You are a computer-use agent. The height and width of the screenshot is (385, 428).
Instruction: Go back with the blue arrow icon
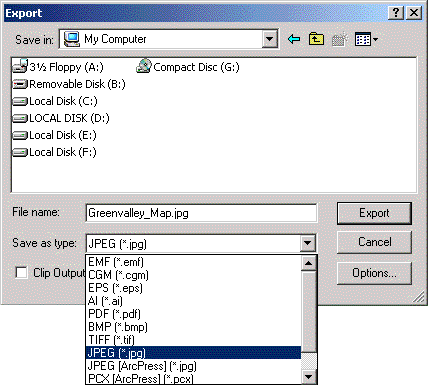294,39
